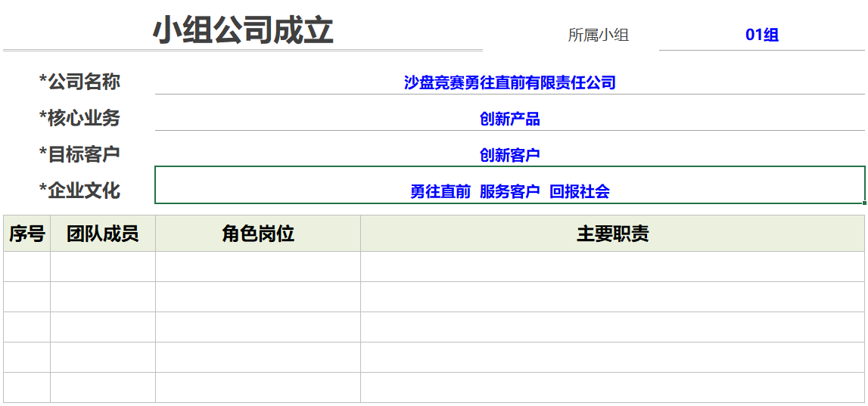Select the 角色岗位 column header
868x406 pixels.
click(x=258, y=234)
